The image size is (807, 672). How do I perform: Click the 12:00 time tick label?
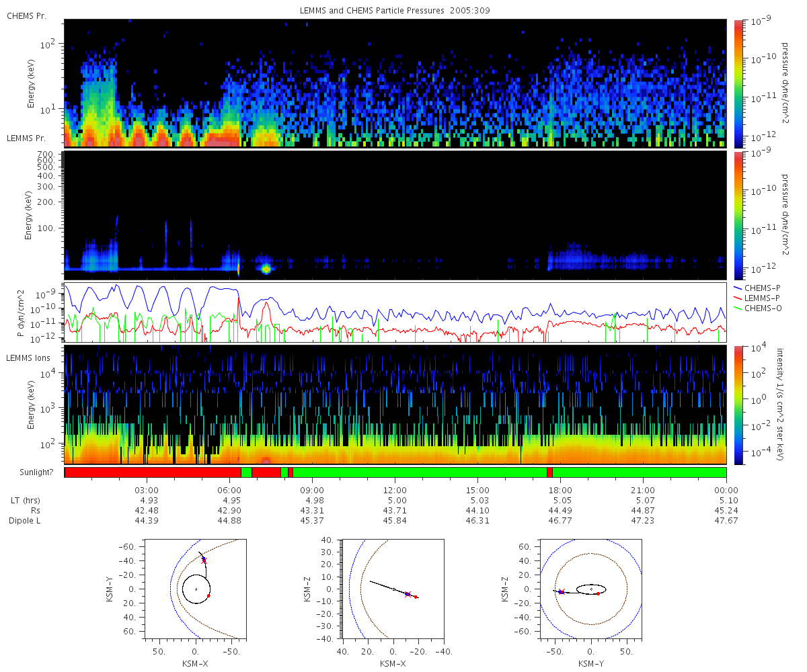coord(395,489)
